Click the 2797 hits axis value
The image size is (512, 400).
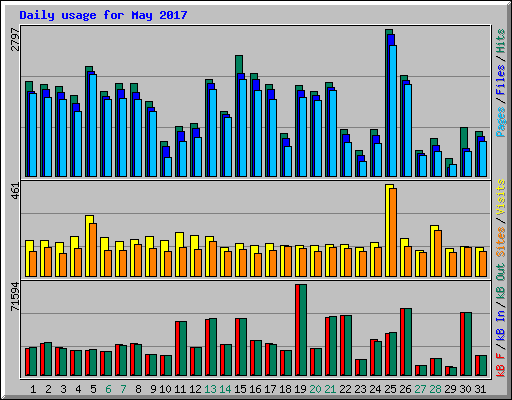point(15,39)
